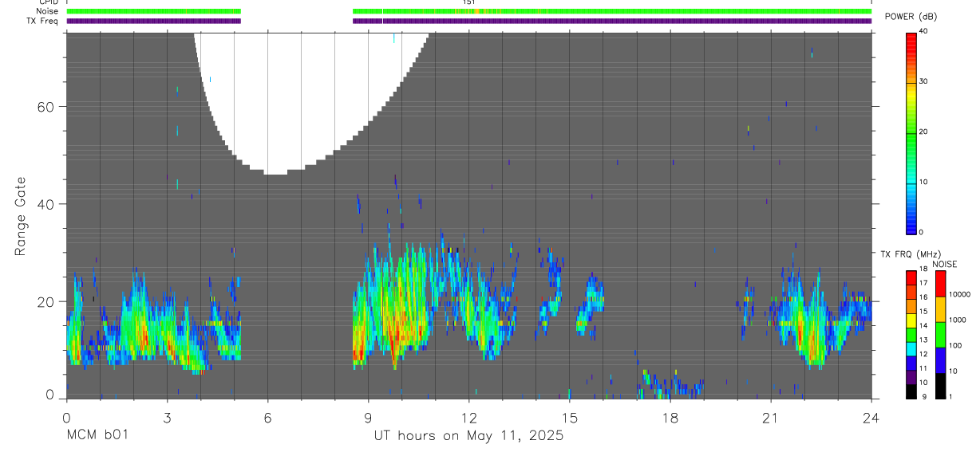Select the green segment of NOISE bar
The height and width of the screenshot is (452, 980).
pos(940,334)
